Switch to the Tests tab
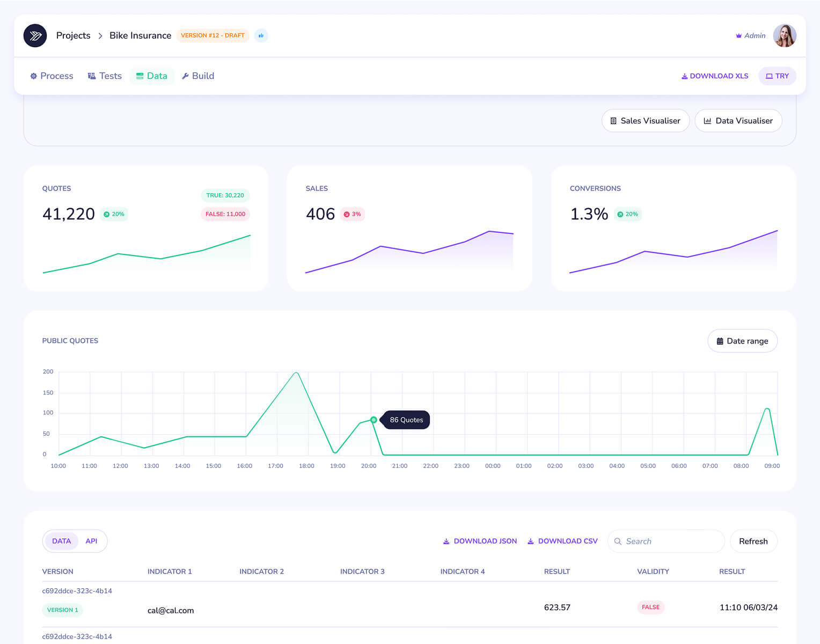Screen dimensions: 820x644 click(105, 76)
